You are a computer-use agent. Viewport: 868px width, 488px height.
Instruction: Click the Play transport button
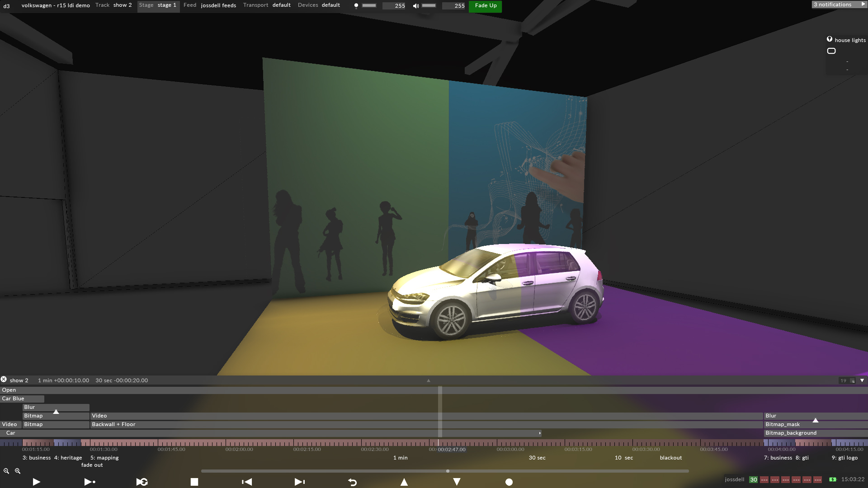tap(37, 482)
